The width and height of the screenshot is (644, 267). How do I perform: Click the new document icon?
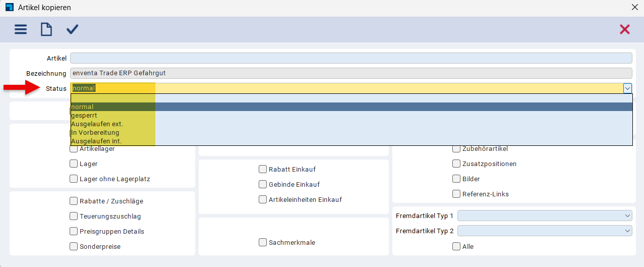[x=46, y=29]
